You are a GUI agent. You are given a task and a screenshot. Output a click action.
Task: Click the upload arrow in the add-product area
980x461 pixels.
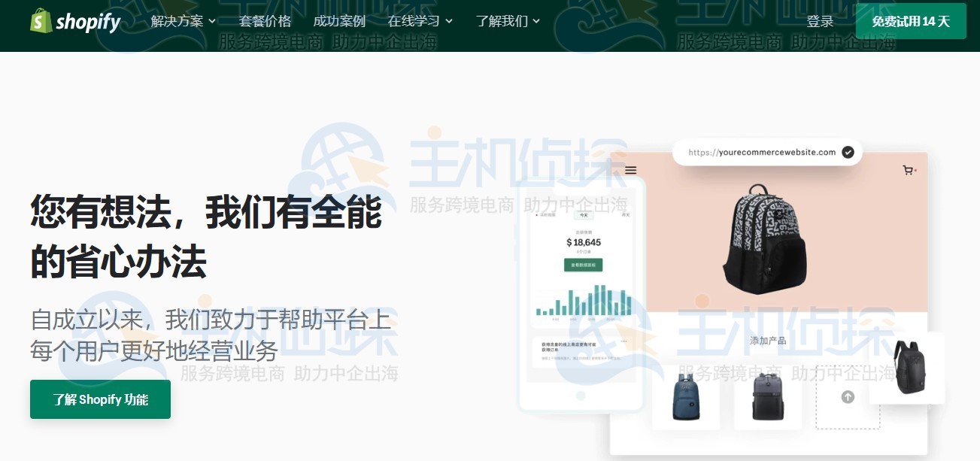(847, 397)
